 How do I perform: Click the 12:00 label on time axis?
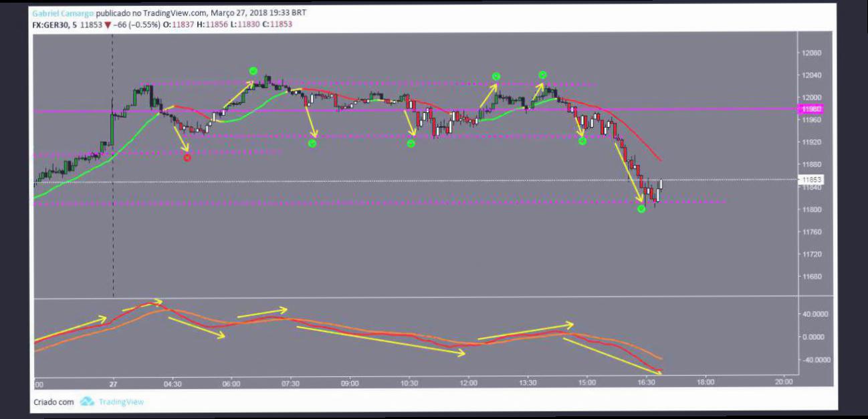pos(468,384)
